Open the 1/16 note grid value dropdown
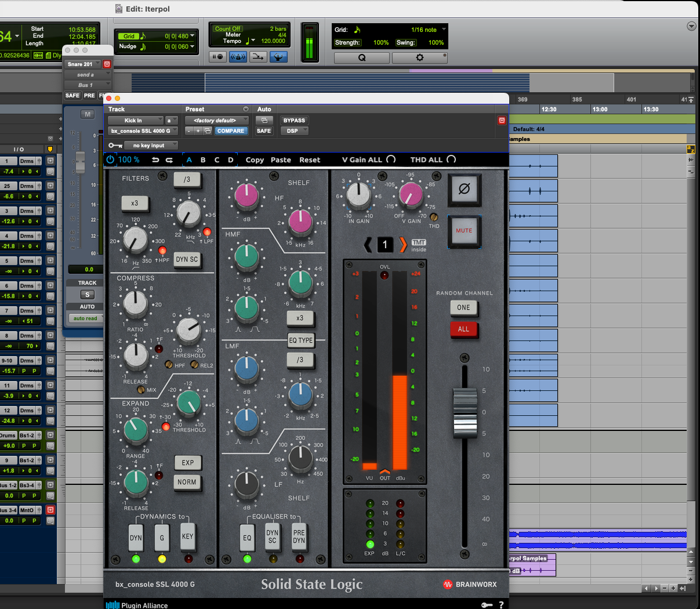Image resolution: width=700 pixels, height=609 pixels. pos(428,30)
